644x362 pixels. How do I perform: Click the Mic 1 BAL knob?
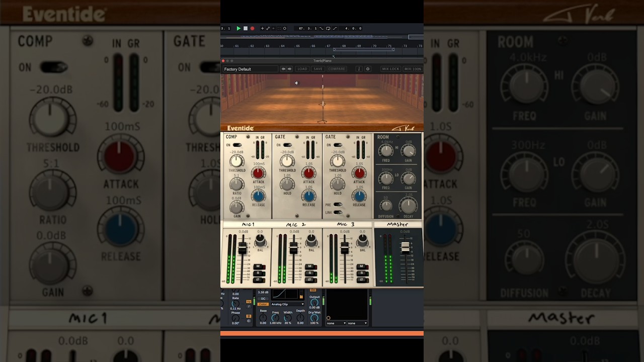pyautogui.click(x=260, y=240)
